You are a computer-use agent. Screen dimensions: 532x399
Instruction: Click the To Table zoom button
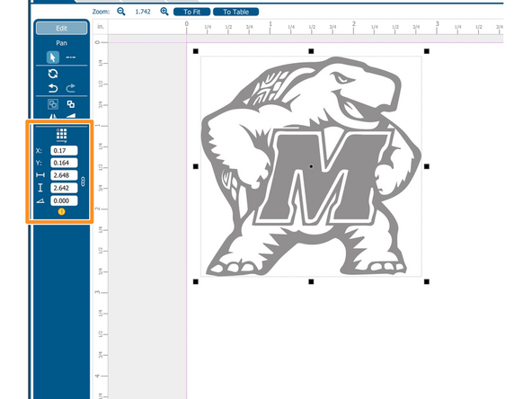[x=235, y=12]
